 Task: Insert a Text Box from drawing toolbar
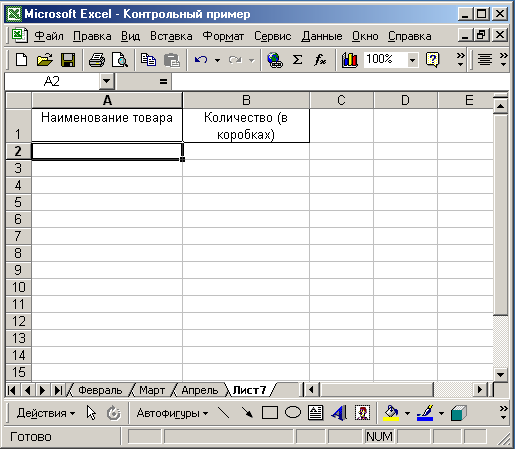[x=315, y=413]
